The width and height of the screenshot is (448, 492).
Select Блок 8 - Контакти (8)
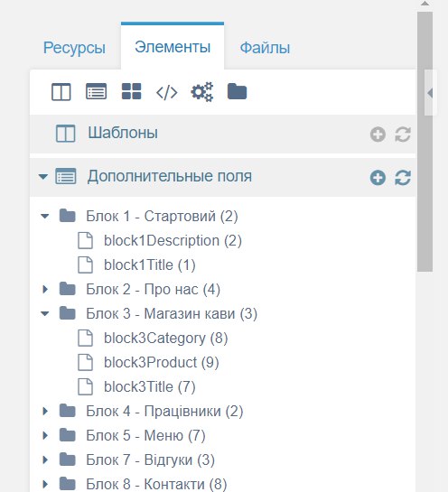156,484
